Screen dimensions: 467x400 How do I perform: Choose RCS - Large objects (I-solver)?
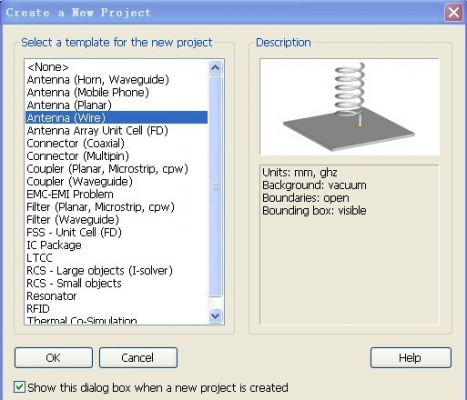(116, 270)
